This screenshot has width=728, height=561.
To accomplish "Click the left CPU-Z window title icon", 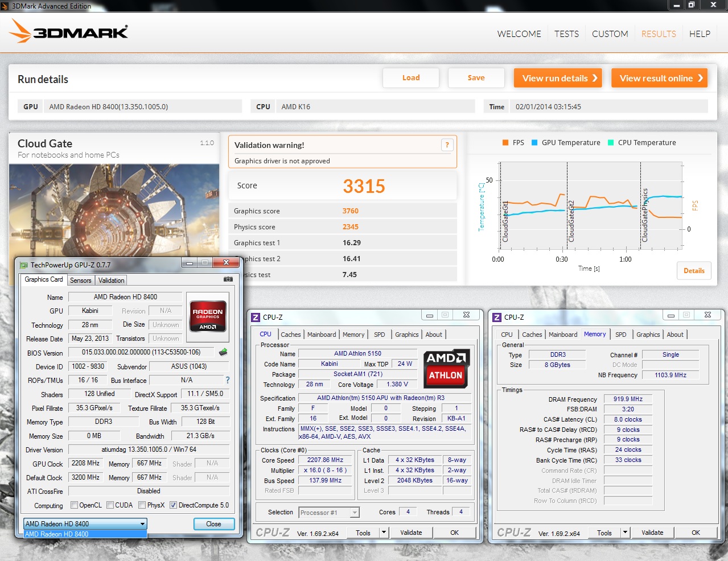I will [x=256, y=317].
